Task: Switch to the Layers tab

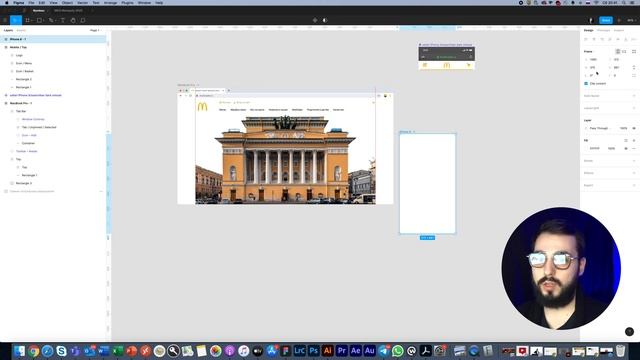Action: 8,30
